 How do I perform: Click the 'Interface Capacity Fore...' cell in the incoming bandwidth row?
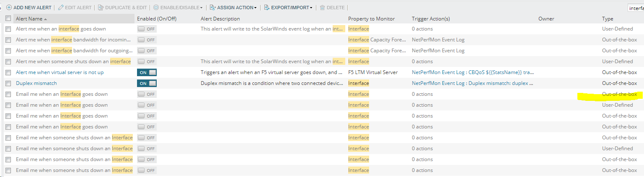pos(377,40)
